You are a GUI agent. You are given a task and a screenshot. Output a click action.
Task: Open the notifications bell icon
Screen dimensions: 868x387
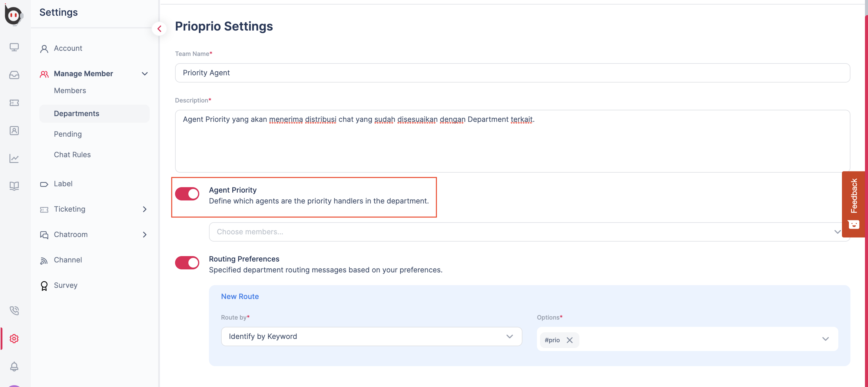(14, 366)
